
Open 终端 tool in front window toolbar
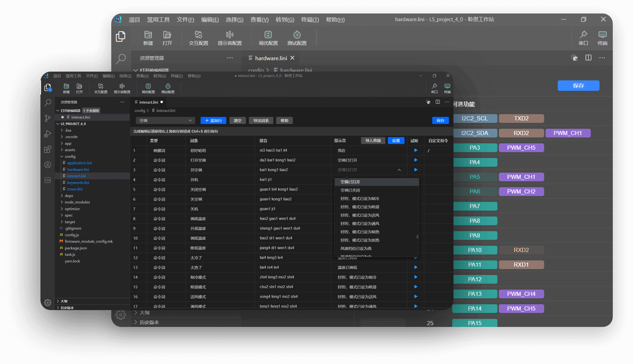tap(447, 88)
